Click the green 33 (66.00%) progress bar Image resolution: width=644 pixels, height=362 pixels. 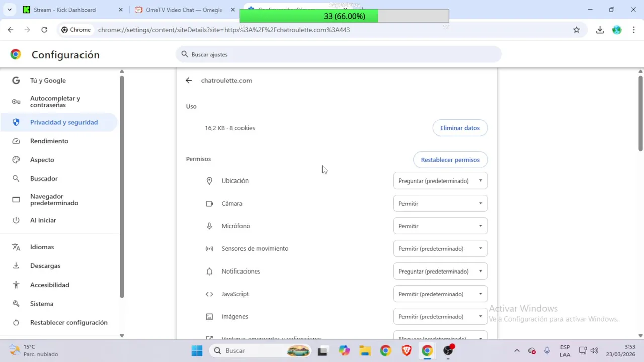point(344,16)
